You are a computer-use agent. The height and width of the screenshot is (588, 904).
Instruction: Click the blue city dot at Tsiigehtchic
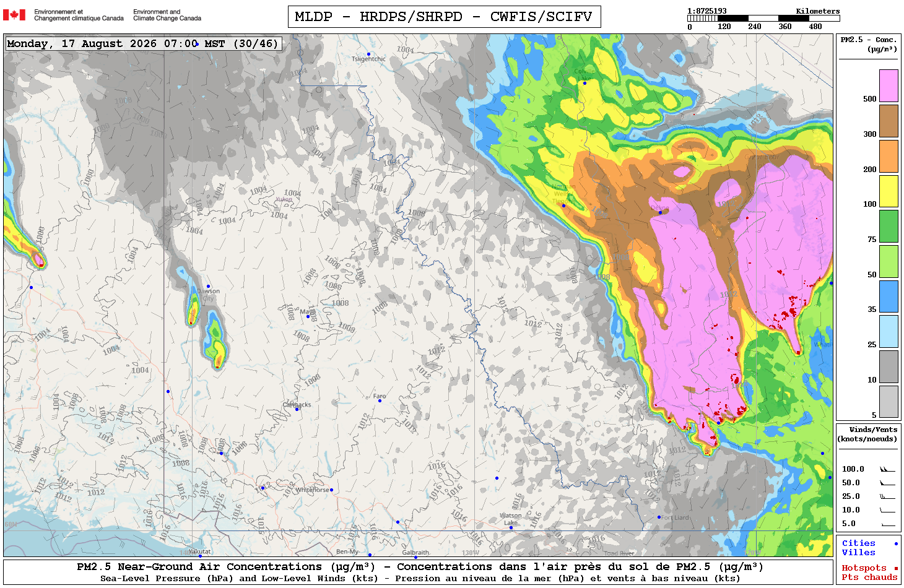(x=368, y=54)
